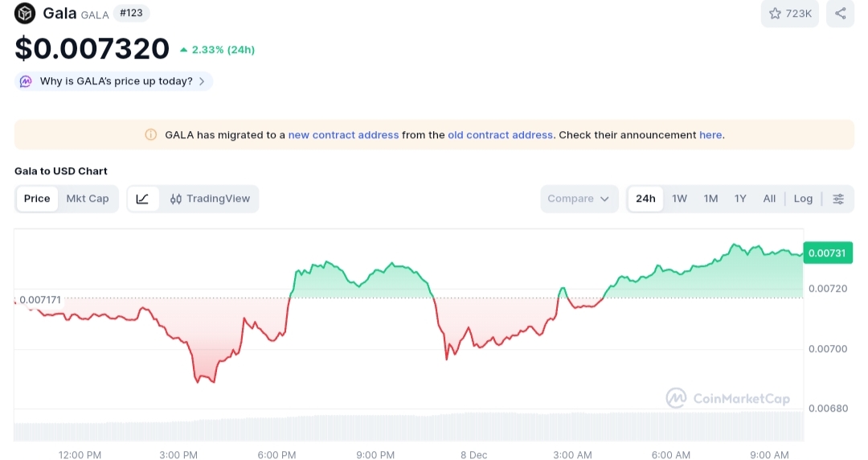Image resolution: width=868 pixels, height=460 pixels.
Task: Expand chevron next to price question
Action: (x=202, y=81)
